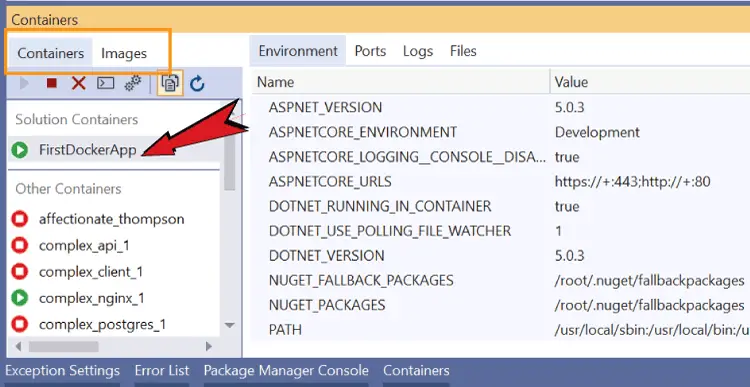Screen dimensions: 750x387
Task: Select the complex_api_1 container
Action: point(84,245)
